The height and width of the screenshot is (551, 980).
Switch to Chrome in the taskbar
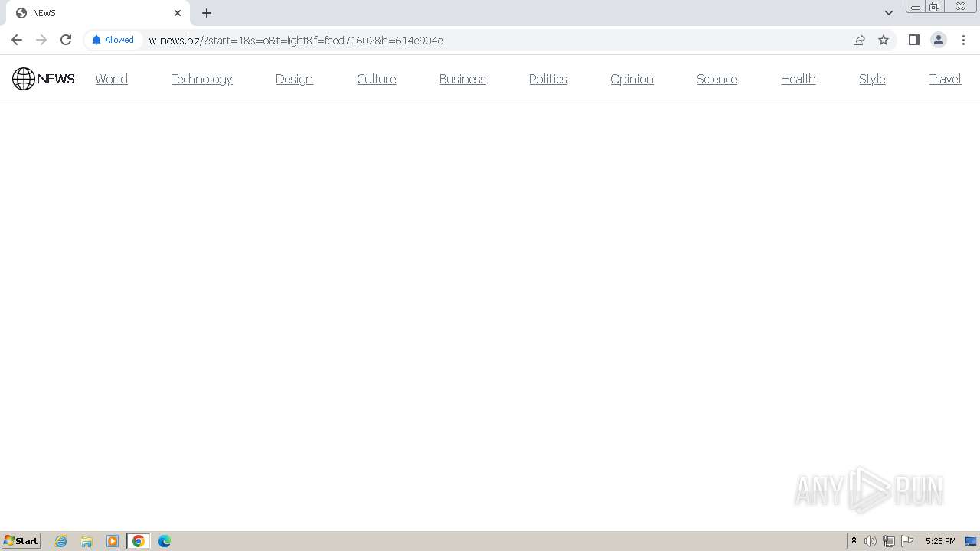coord(139,541)
